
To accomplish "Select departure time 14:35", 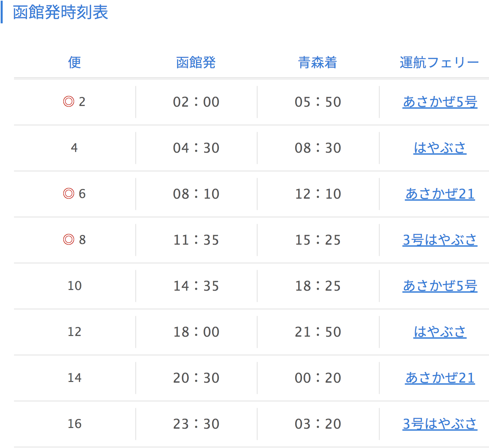I will point(196,286).
